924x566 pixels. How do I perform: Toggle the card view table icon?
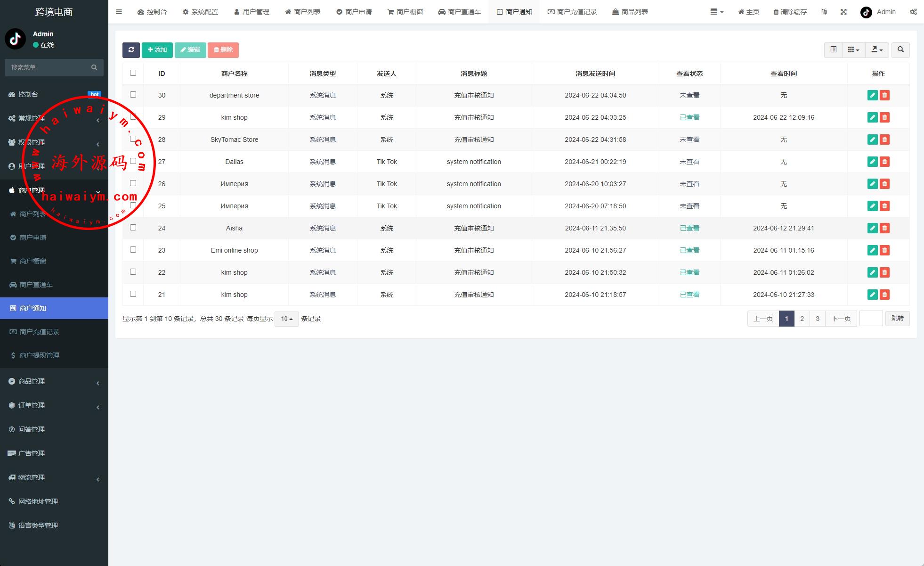[833, 50]
